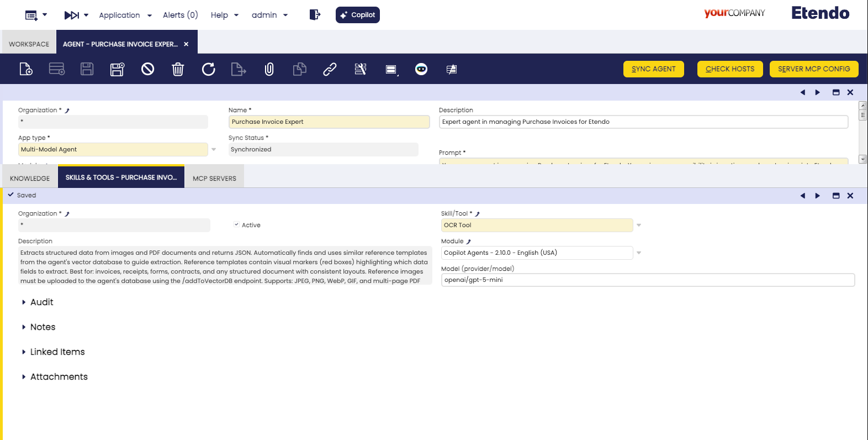Open the Help menu

225,15
